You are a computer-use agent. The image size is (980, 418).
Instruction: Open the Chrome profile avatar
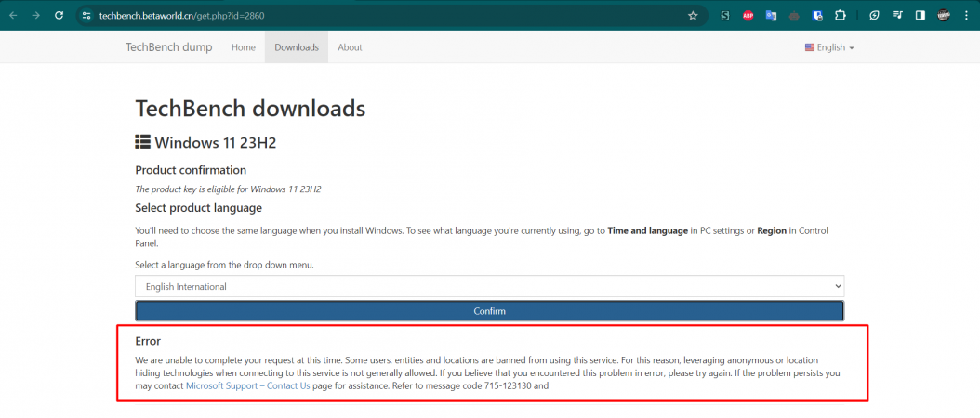[943, 16]
